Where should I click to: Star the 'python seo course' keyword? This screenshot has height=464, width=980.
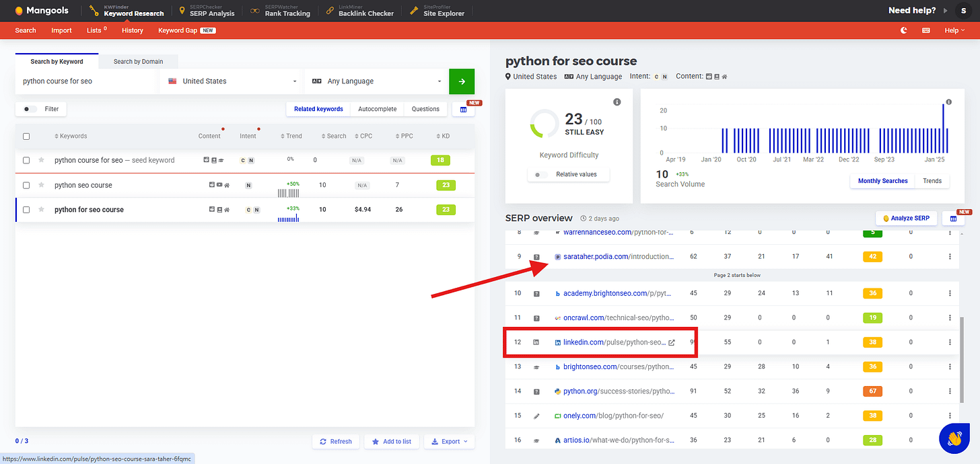pos(41,185)
